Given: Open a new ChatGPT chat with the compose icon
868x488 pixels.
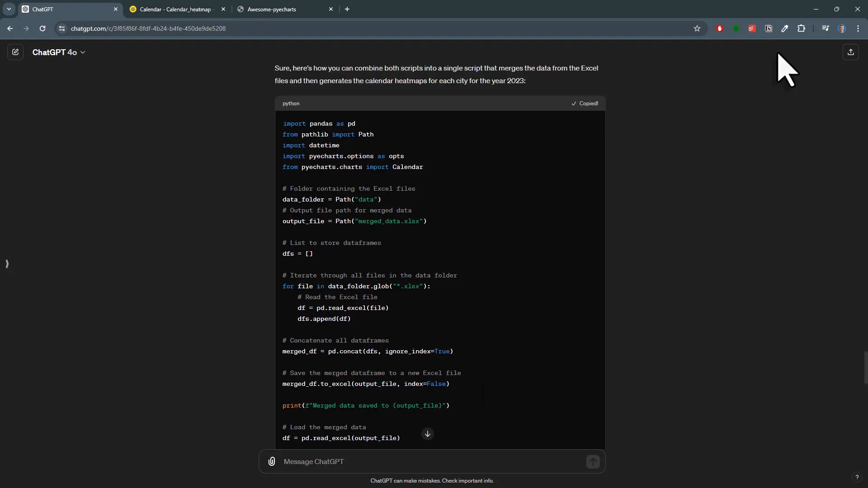Looking at the screenshot, I should tap(15, 52).
